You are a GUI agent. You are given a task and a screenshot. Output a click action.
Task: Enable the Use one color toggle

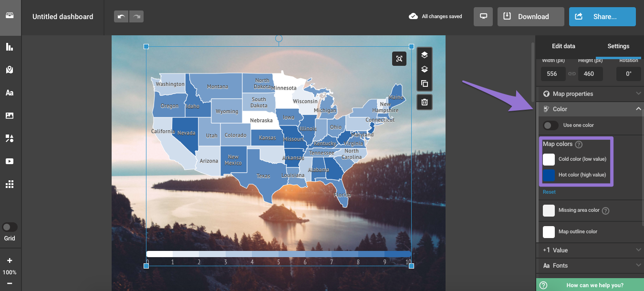pyautogui.click(x=551, y=125)
